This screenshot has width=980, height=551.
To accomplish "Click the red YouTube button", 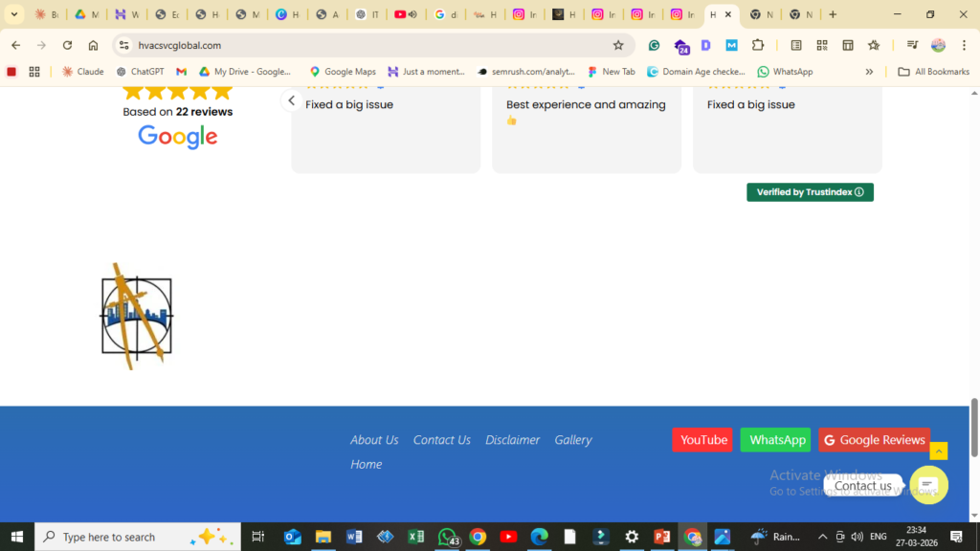I will 702,440.
